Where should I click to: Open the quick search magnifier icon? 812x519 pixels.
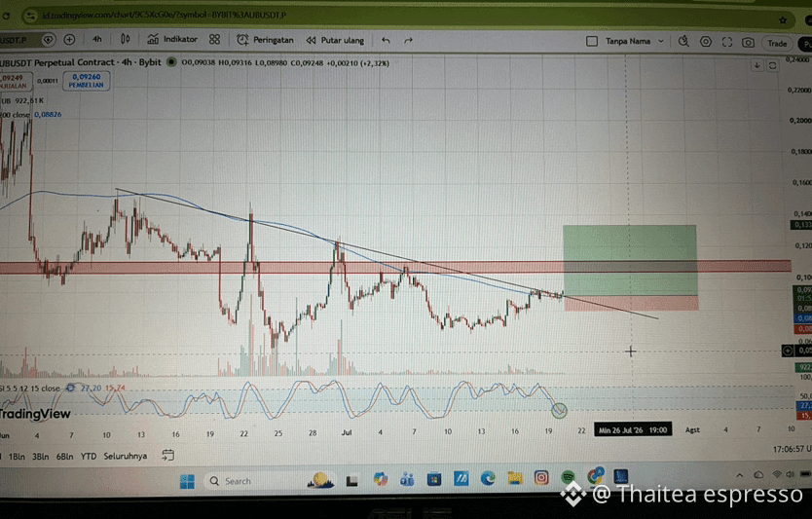[x=683, y=42]
